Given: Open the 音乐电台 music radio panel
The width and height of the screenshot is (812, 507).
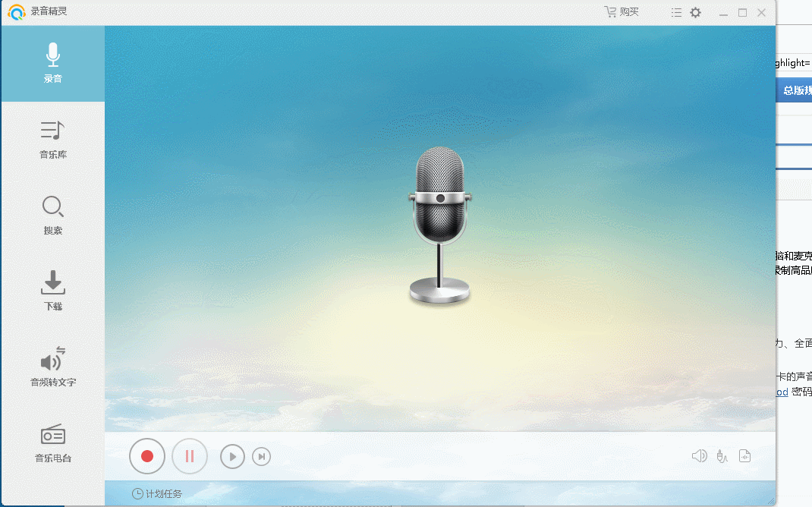Looking at the screenshot, I should [52, 444].
